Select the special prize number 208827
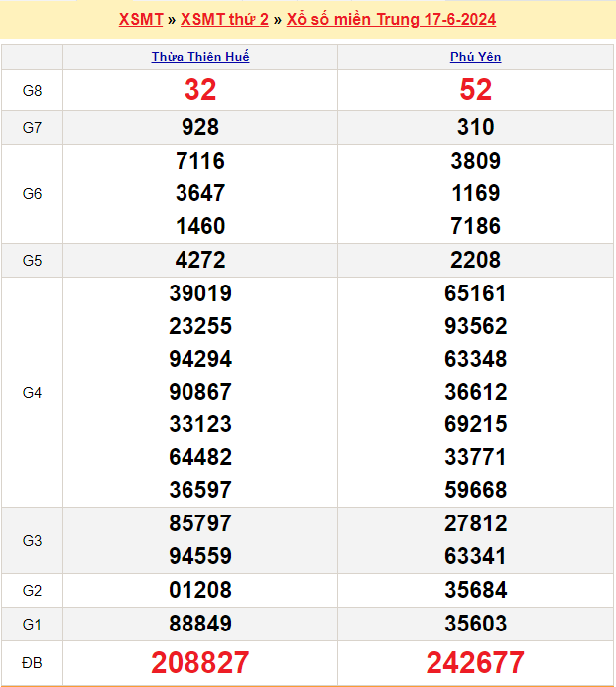 (x=200, y=663)
